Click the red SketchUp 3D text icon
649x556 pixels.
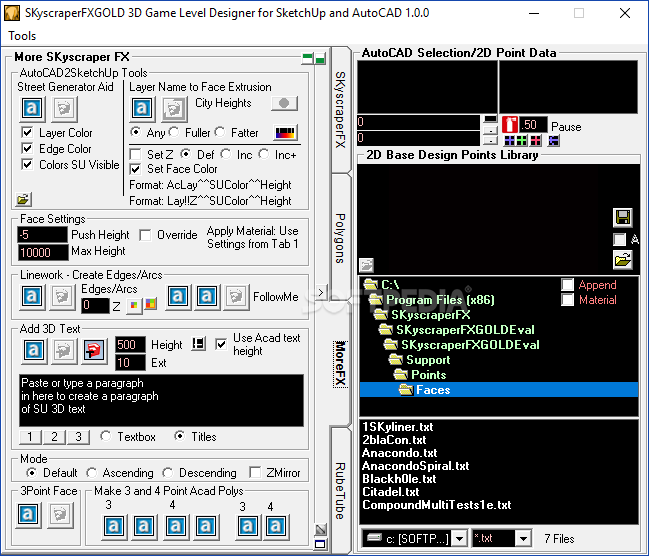tap(94, 351)
